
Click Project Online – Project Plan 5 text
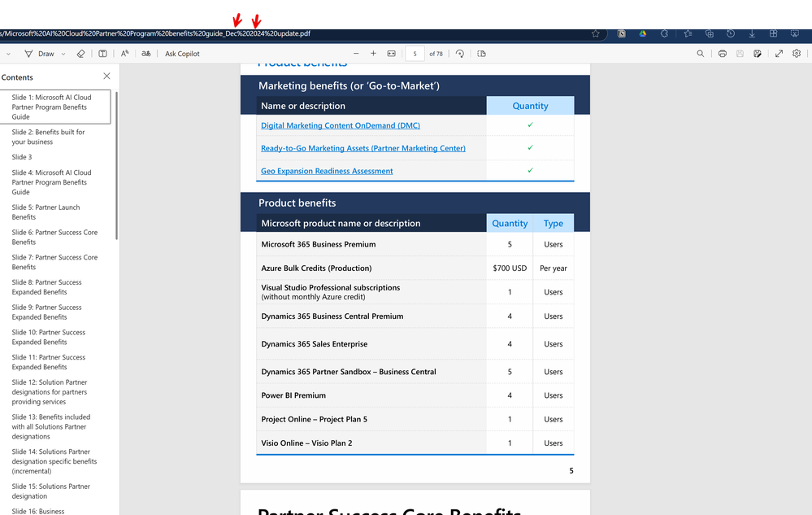click(315, 419)
